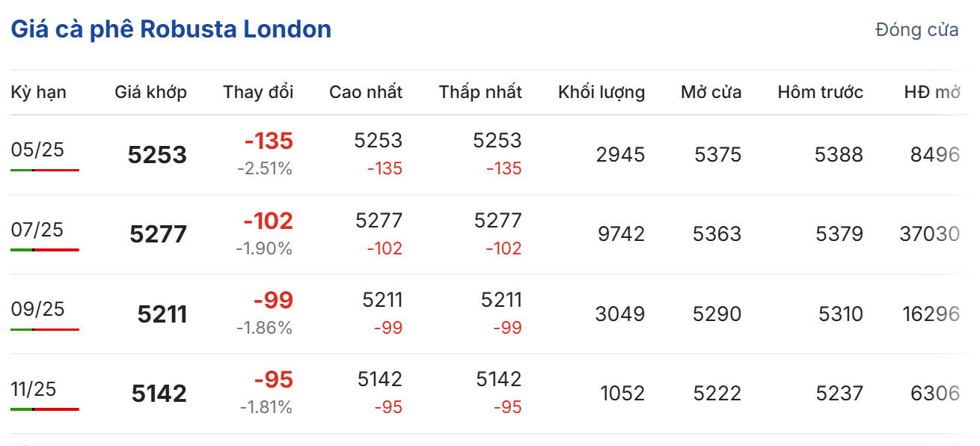Select the "Thay đổi" column header
Screen dimensions: 980x446
tap(258, 92)
